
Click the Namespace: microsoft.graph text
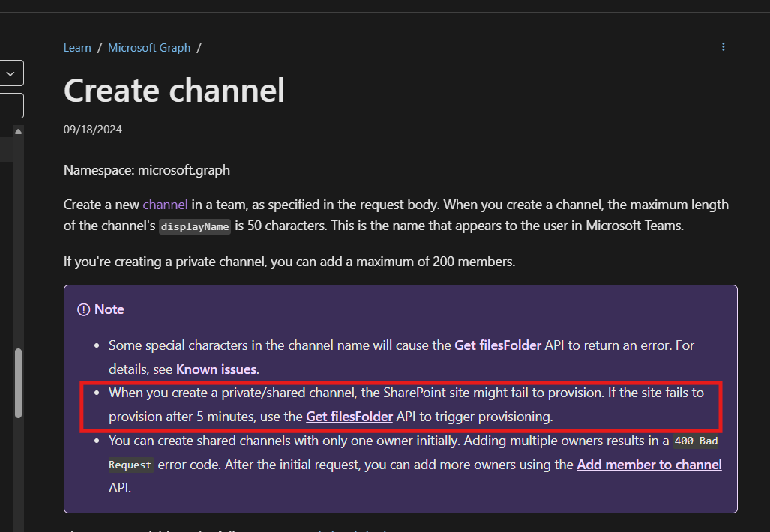tap(147, 170)
